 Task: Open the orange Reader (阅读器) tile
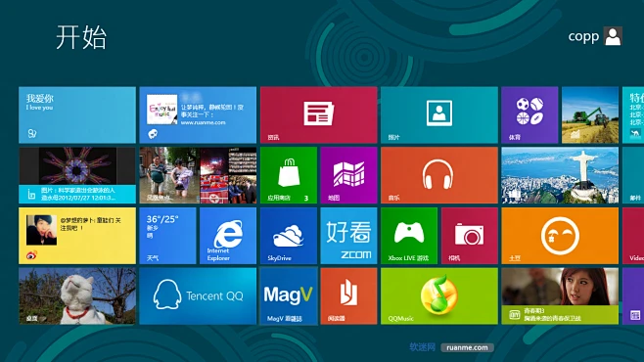[348, 295]
